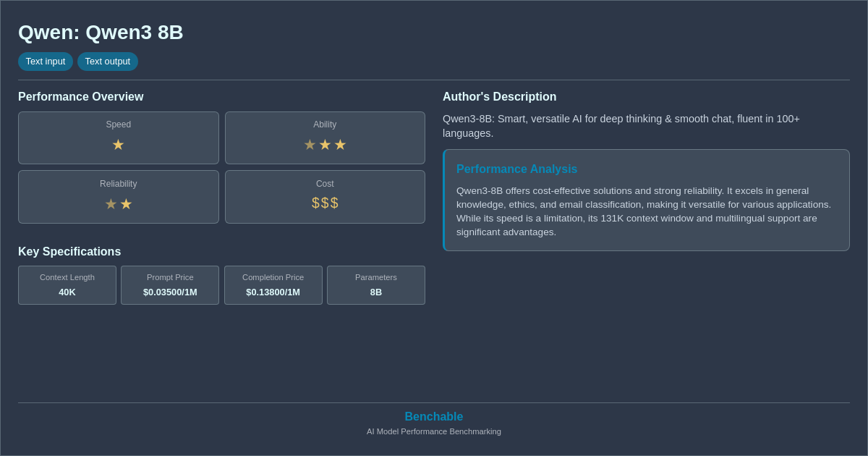868x456 pixels.
Task: Enable the Speed rating card
Action: click(x=118, y=138)
